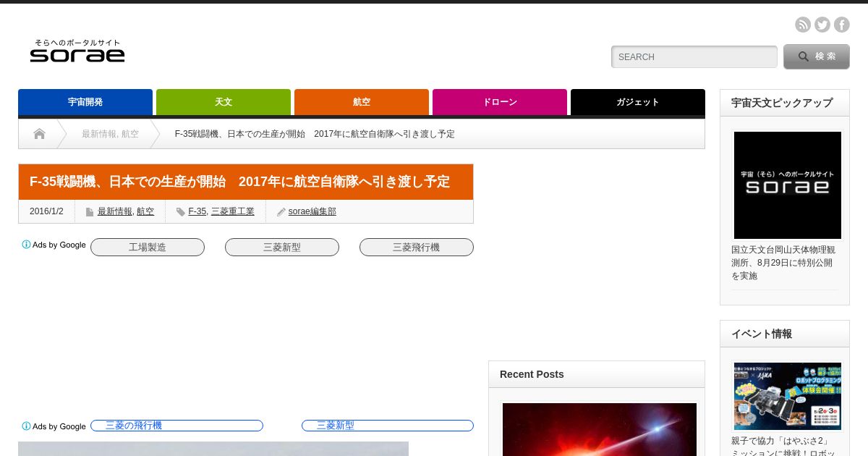Open the イベント情報 robot programming thumbnail
This screenshot has width=868, height=456.
click(788, 396)
